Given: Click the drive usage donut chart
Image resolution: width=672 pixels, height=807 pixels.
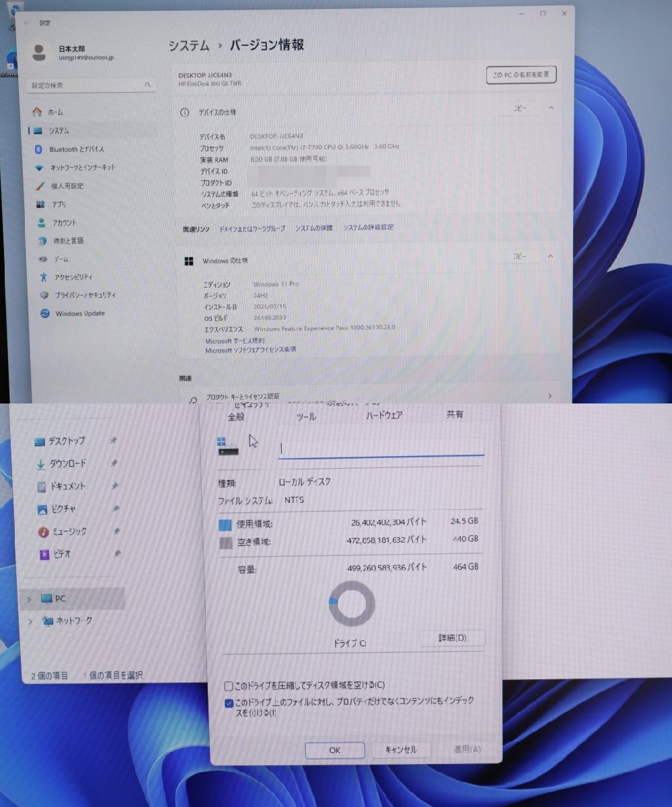Looking at the screenshot, I should 352,603.
